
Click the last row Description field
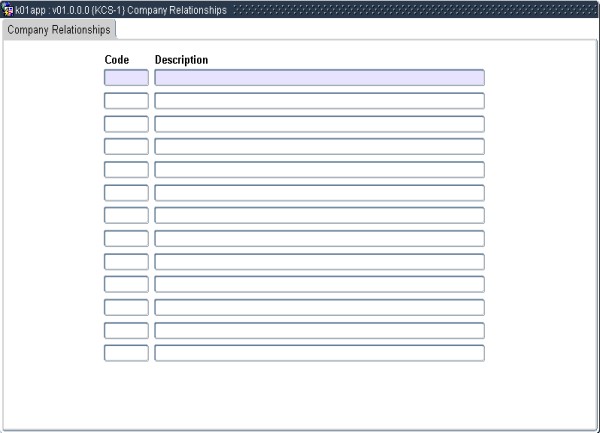[x=319, y=353]
